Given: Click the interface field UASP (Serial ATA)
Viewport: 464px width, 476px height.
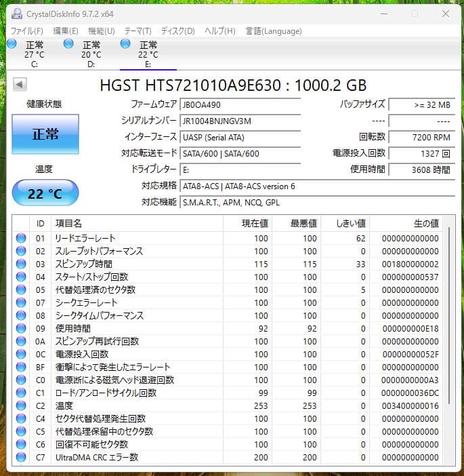Looking at the screenshot, I should tap(240, 137).
